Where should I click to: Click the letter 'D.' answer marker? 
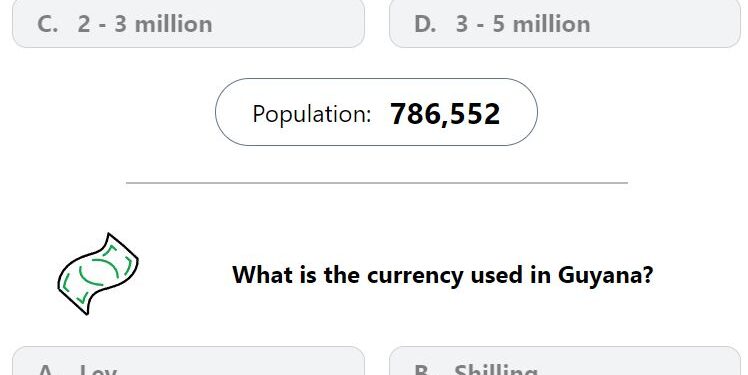(x=425, y=24)
